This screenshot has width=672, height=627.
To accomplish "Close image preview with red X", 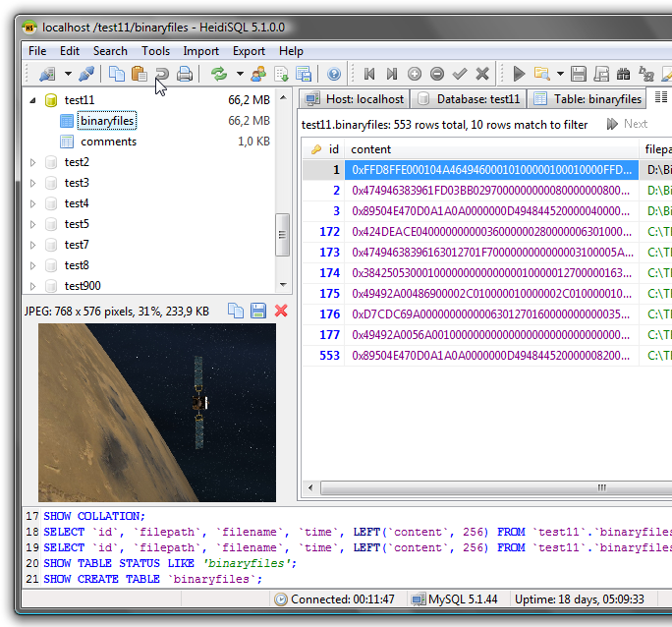I will (x=281, y=311).
